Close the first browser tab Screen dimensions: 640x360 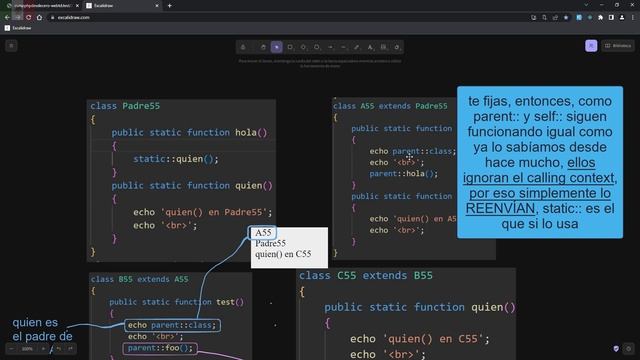pyautogui.click(x=77, y=6)
